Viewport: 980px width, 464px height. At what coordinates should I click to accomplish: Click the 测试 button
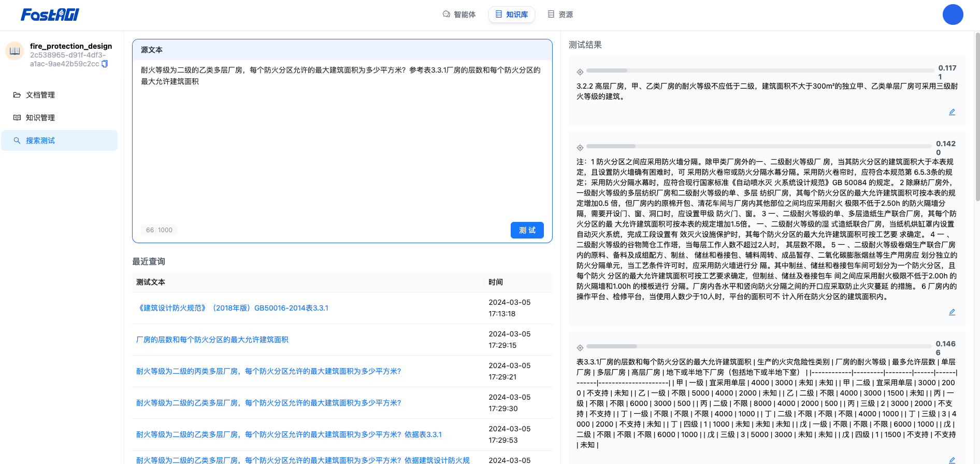(x=527, y=230)
